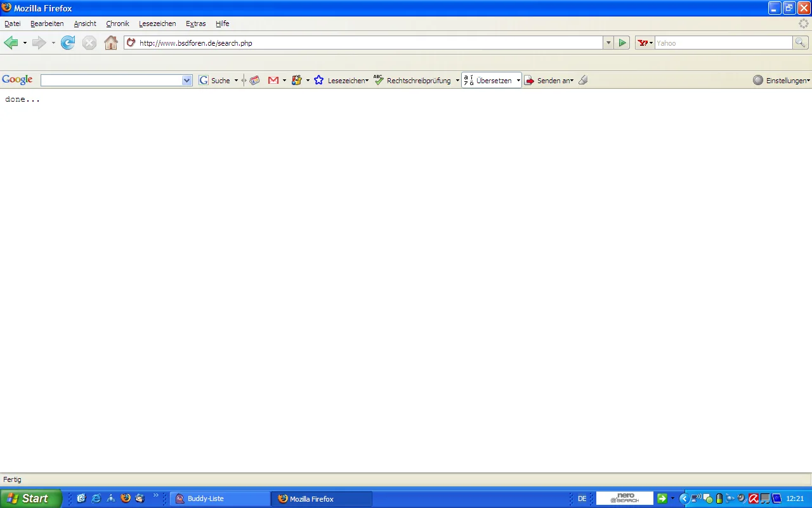Toggle Rechtschreibprüfung spell check
Screen dimensions: 812x508
pos(412,81)
